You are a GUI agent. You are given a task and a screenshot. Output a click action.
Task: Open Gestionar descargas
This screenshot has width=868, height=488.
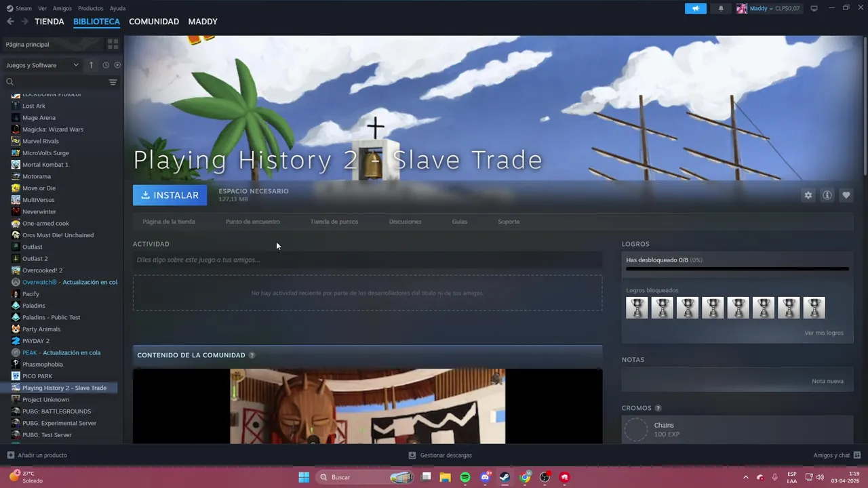440,455
